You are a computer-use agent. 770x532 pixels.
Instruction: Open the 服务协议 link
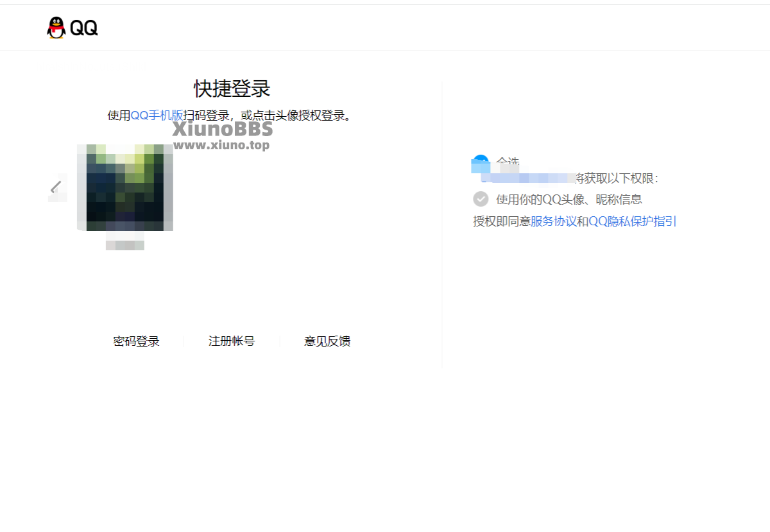[x=553, y=221]
